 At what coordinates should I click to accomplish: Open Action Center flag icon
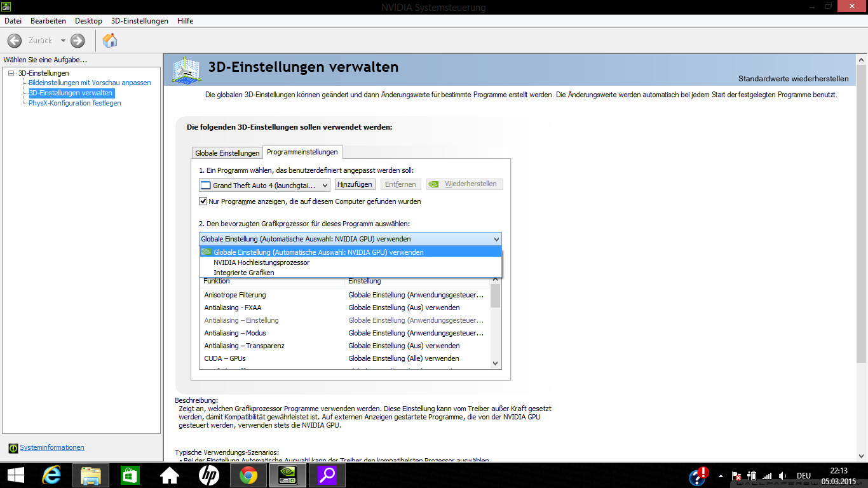[737, 476]
